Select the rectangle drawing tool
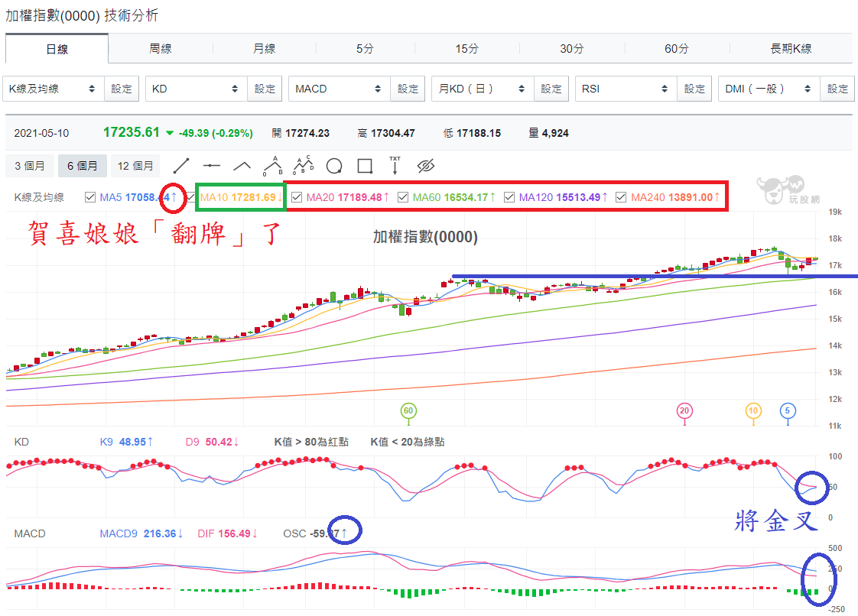Viewport: 858px width, 616px height. (x=365, y=166)
